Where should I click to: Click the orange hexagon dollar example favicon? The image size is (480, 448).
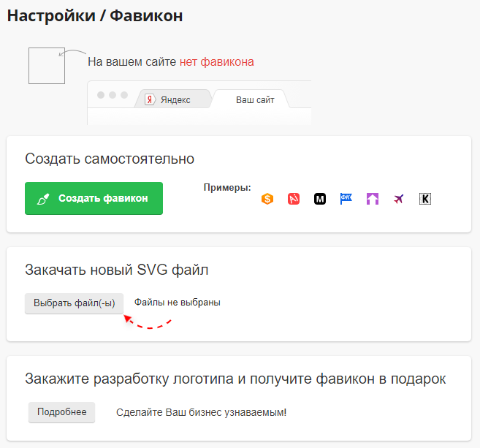click(x=267, y=199)
